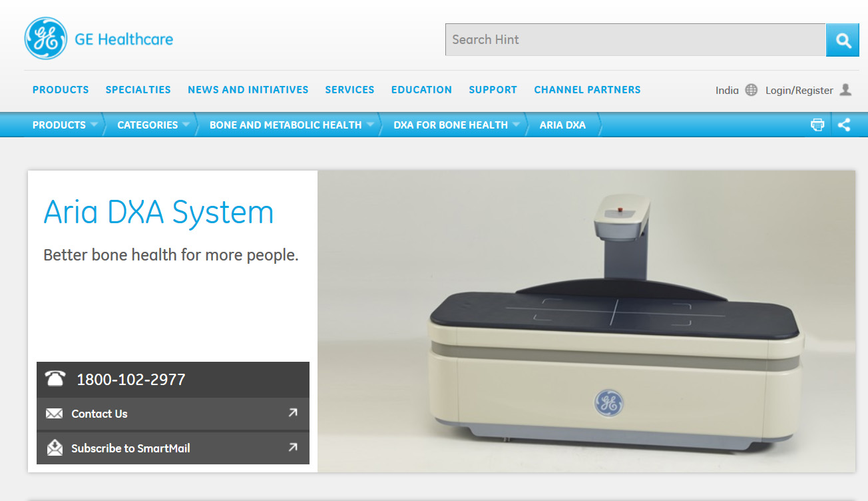This screenshot has height=501, width=868.
Task: Open the Specialties menu
Action: (138, 90)
